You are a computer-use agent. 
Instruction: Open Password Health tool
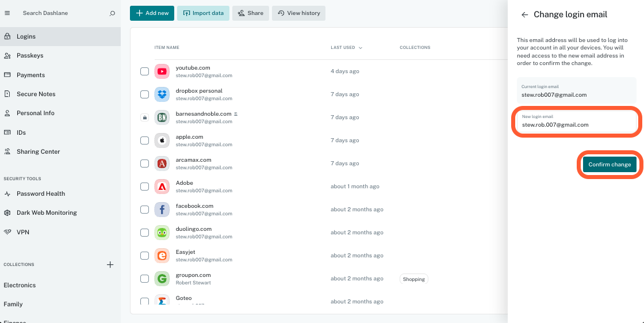click(60, 193)
